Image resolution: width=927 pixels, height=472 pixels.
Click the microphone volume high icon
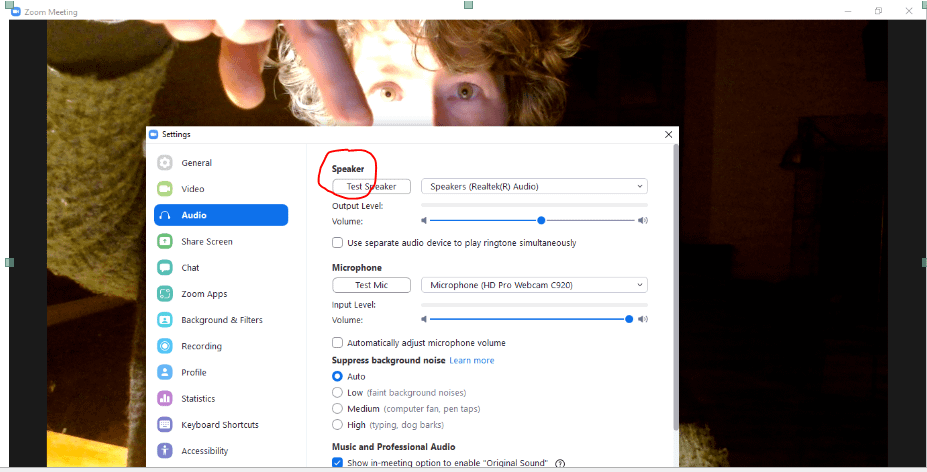(643, 319)
